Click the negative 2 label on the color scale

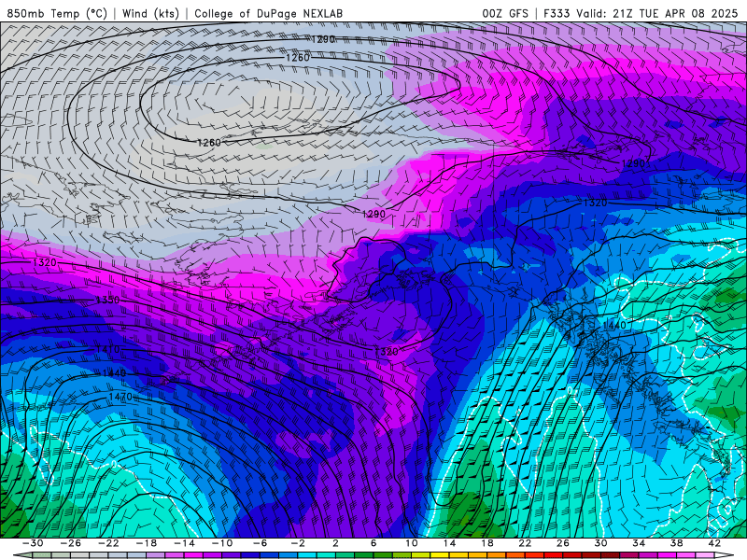click(297, 543)
